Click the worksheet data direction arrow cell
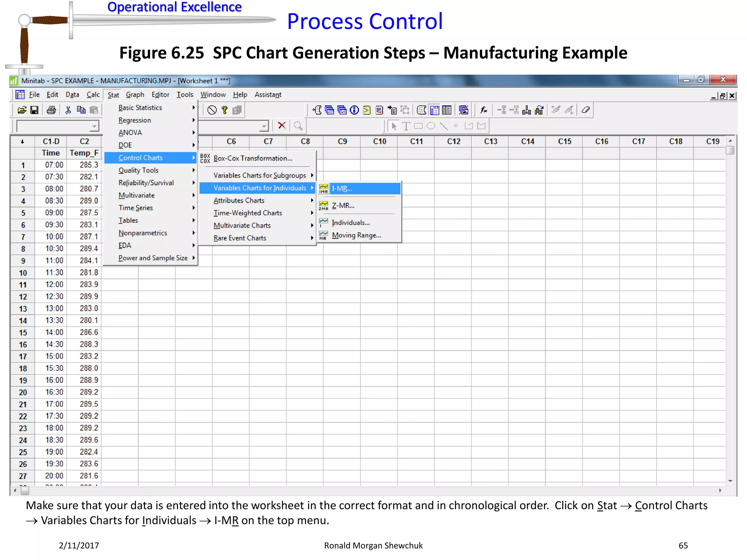Image resolution: width=747 pixels, height=560 pixels. coord(23,141)
